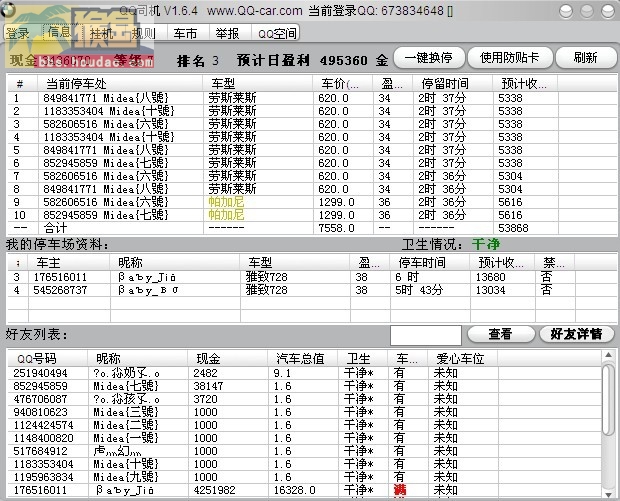Sort friends by 现金 header
This screenshot has height=501, width=620.
[x=227, y=359]
